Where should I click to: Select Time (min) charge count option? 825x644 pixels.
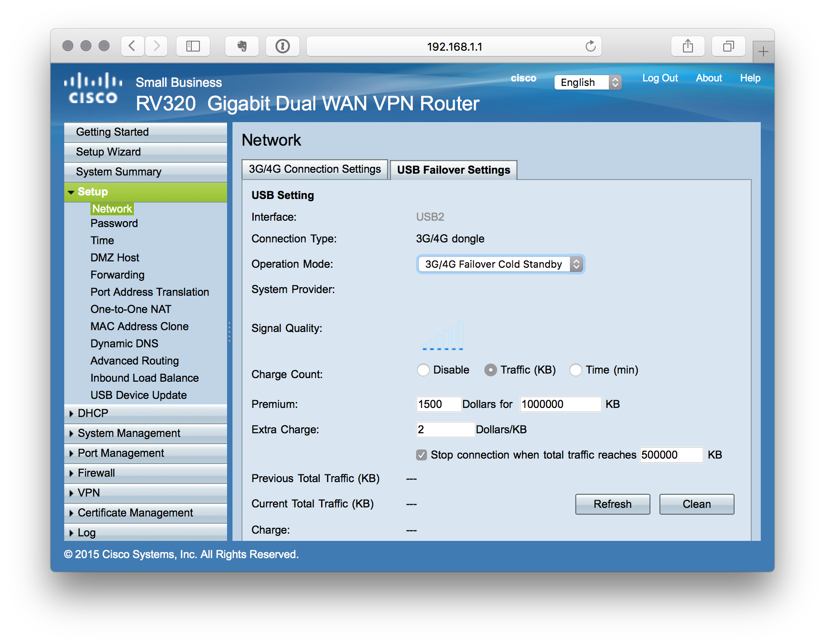[576, 370]
